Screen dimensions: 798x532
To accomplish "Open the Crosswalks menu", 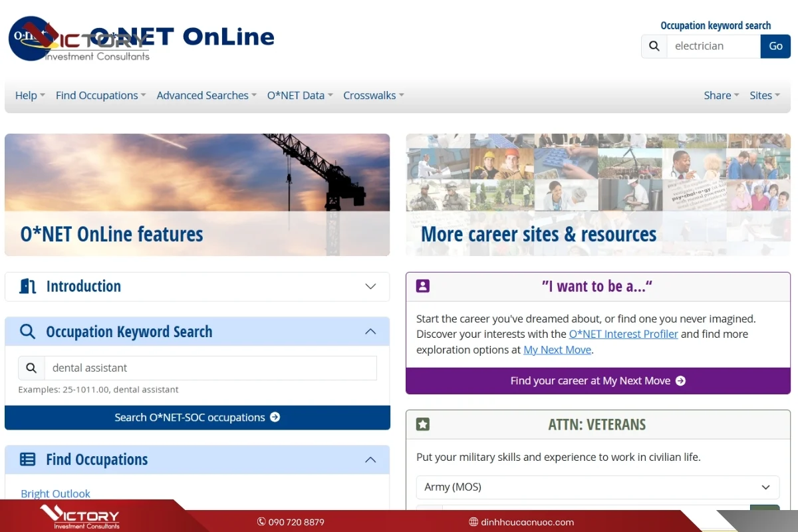I will pyautogui.click(x=374, y=95).
